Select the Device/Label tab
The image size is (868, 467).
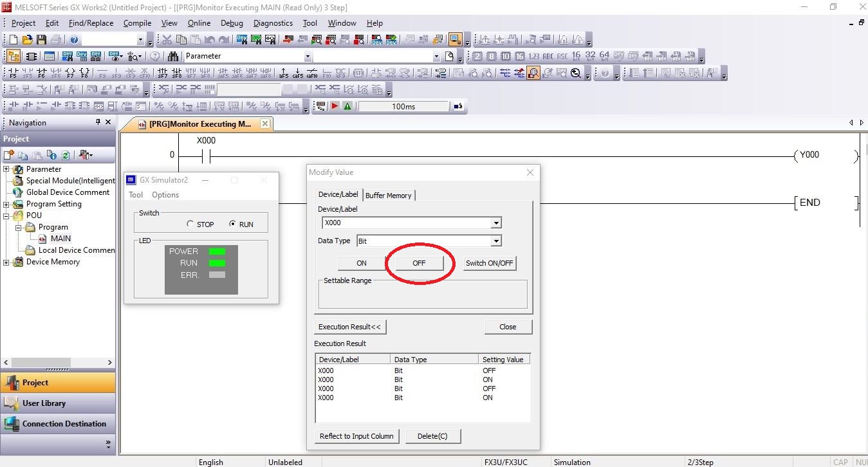click(x=338, y=194)
